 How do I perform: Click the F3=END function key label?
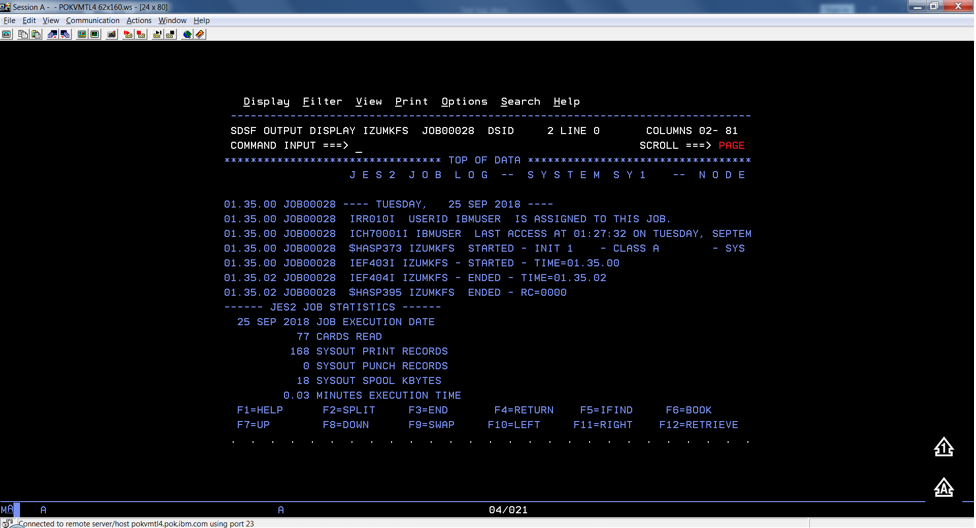click(428, 410)
